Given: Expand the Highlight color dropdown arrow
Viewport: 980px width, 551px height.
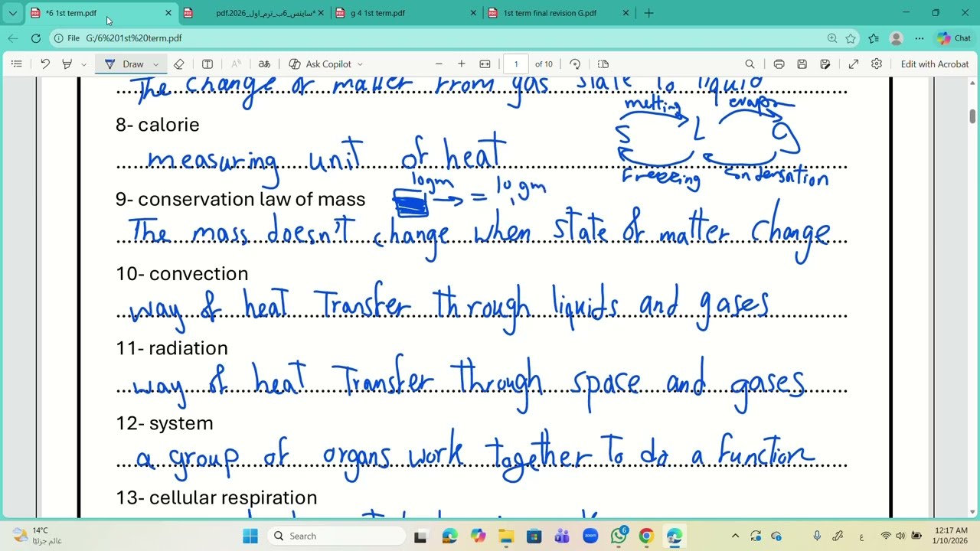Looking at the screenshot, I should 83,64.
